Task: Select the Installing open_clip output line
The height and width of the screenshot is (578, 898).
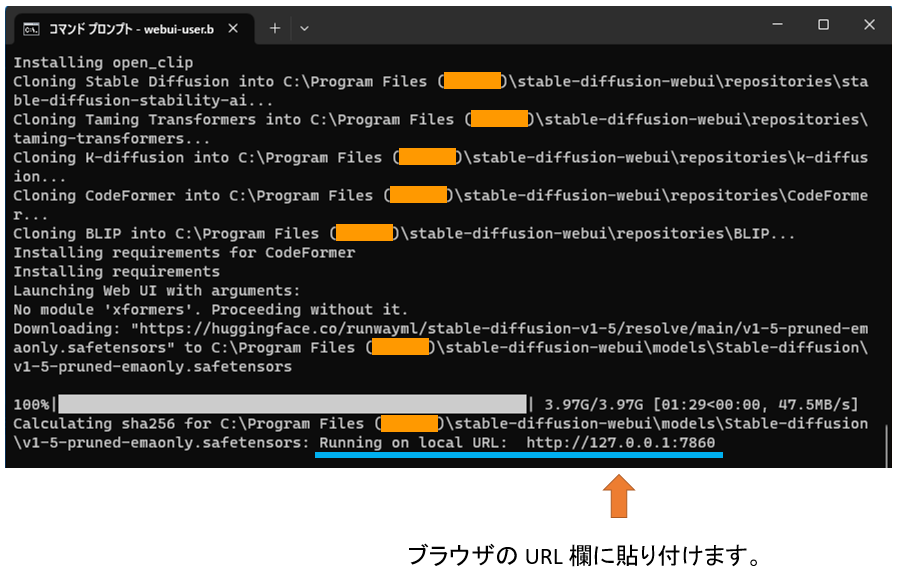Action: [105, 62]
